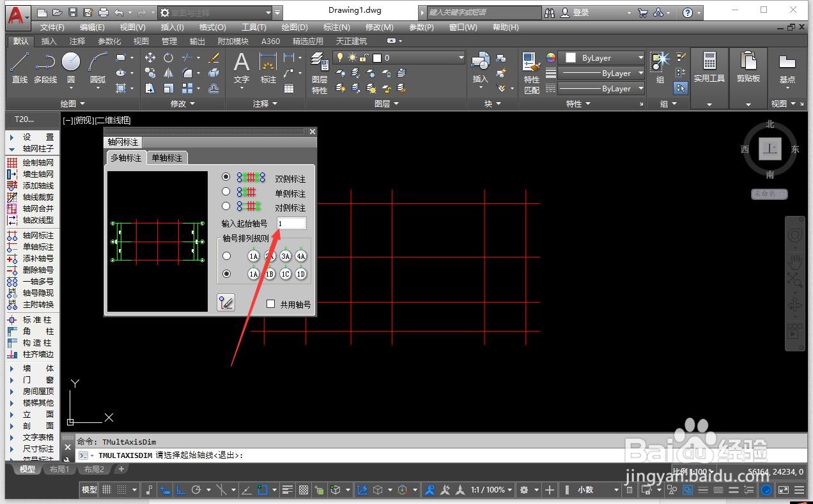Screen dimensions: 813x504
Task: Click the Open folder icon
Action: [x=58, y=12]
